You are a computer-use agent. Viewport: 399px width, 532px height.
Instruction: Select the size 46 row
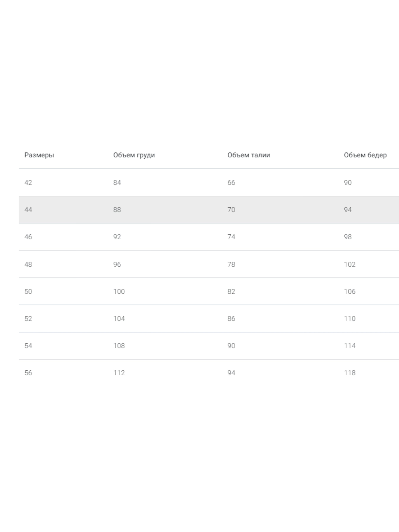(28, 237)
